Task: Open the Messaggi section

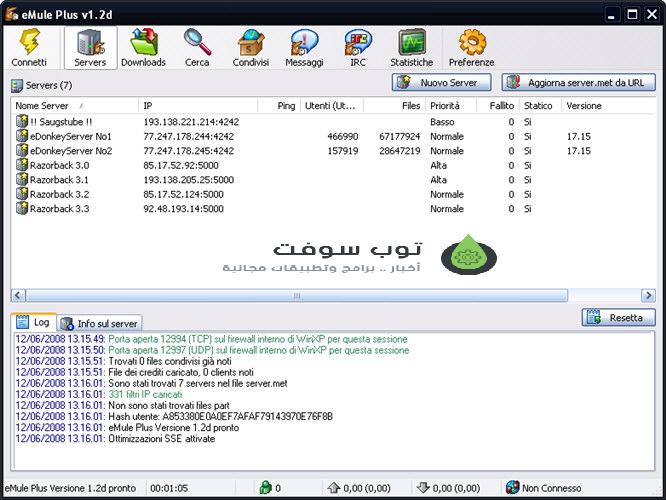Action: pos(304,48)
